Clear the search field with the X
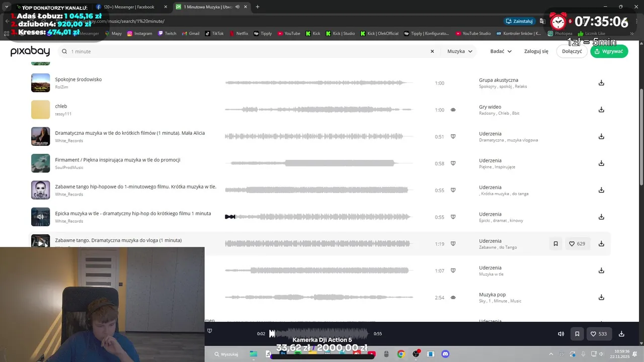The height and width of the screenshot is (362, 644). (432, 51)
